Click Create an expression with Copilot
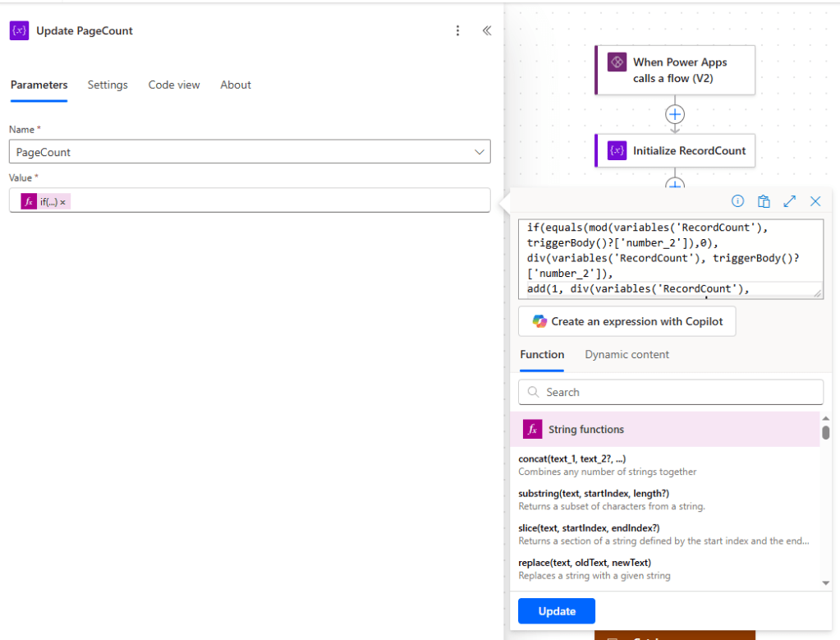 coord(627,321)
